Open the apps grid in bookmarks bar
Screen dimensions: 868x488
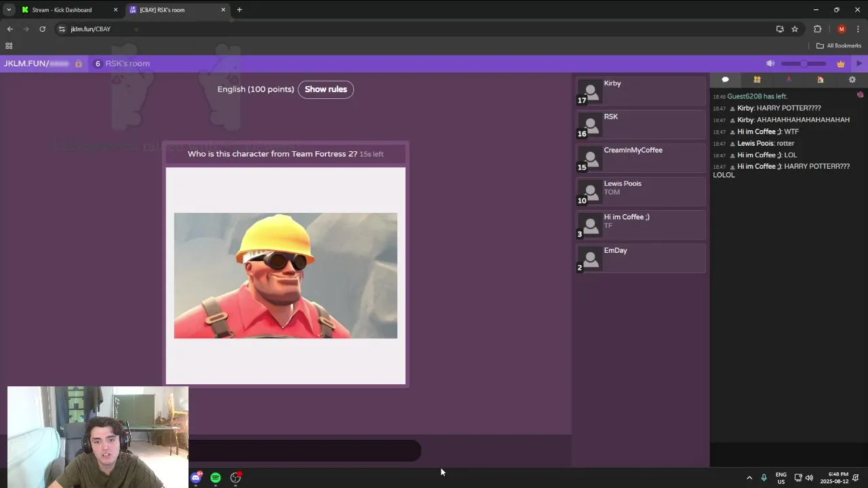tap(9, 46)
